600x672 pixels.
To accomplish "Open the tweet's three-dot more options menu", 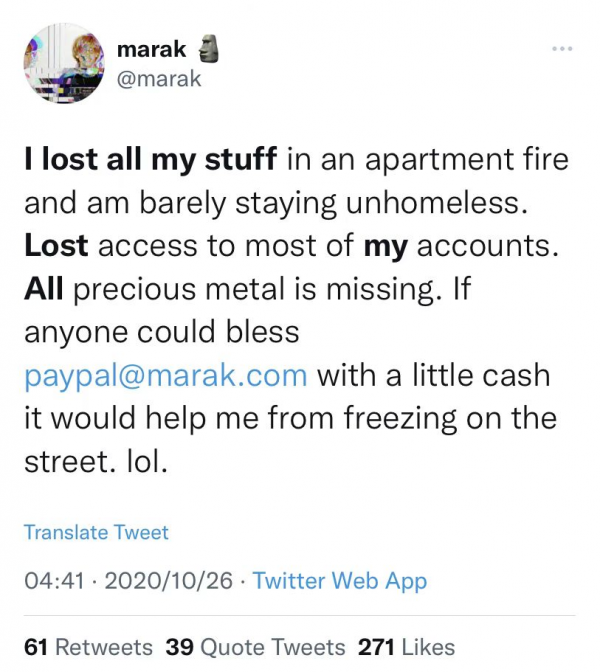I will pos(562,49).
